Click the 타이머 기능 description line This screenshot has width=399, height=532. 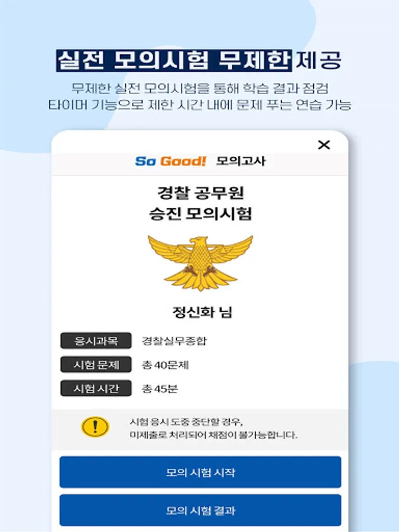[200, 105]
